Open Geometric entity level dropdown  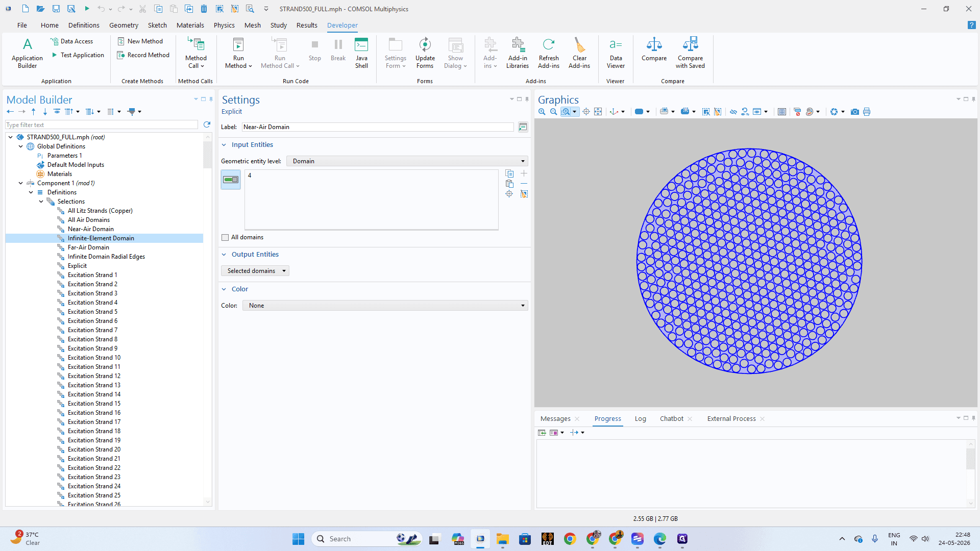[407, 161]
